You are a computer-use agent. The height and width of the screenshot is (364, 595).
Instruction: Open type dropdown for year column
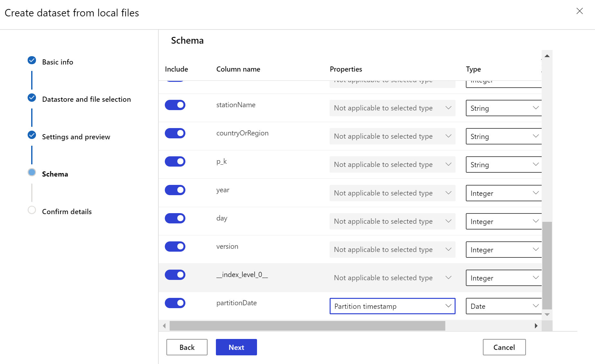point(504,193)
